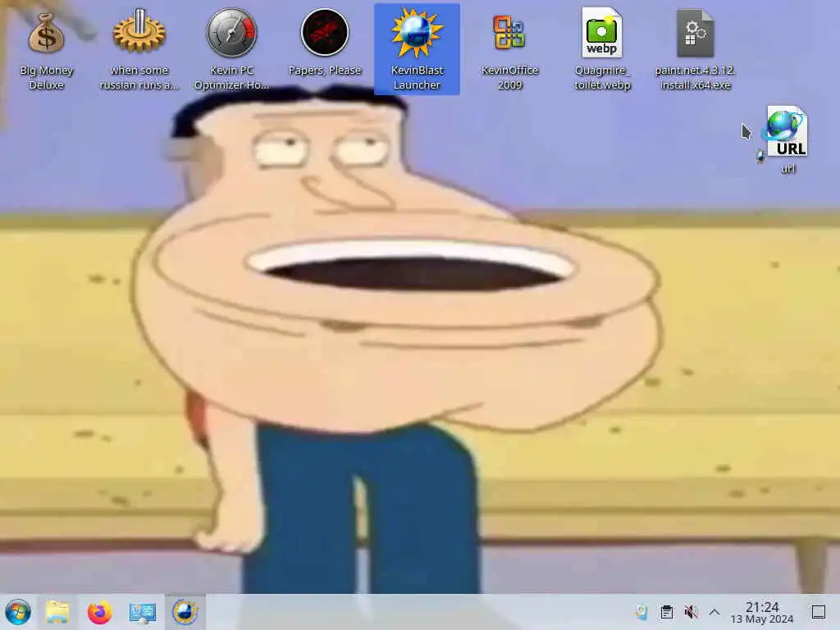The image size is (840, 630).
Task: Open the clipboard tray icon
Action: click(666, 612)
